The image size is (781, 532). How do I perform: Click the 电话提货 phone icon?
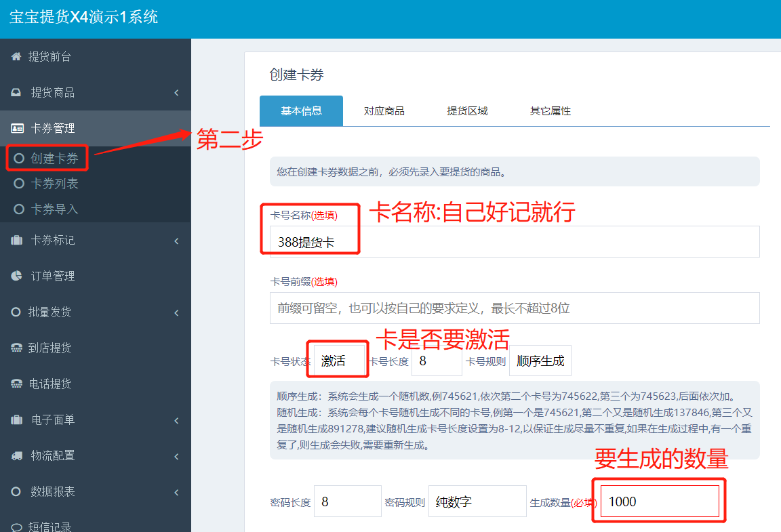15,384
